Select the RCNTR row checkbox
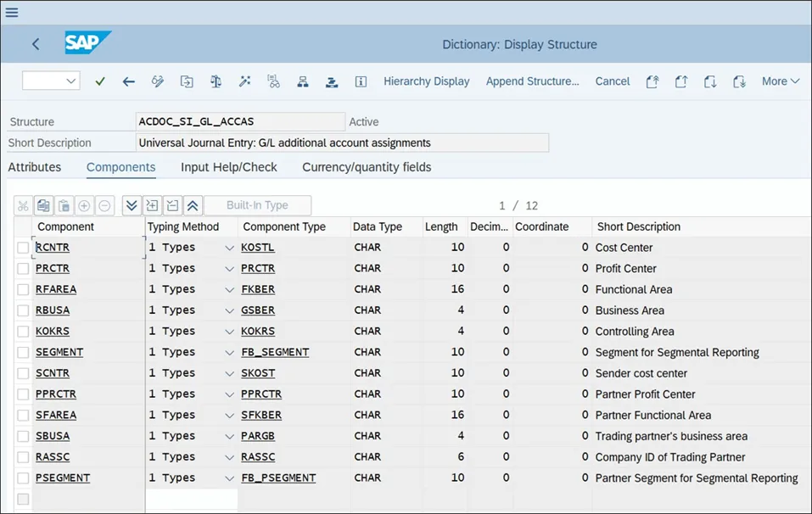This screenshot has height=514, width=812. pos(23,248)
